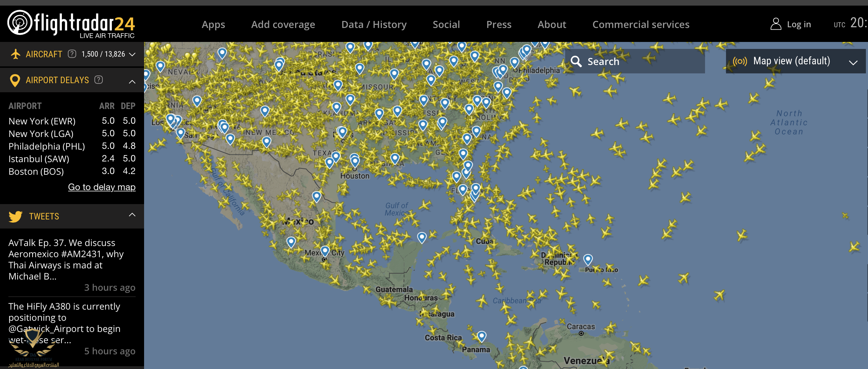Click the Flightradar24 logo
The image size is (868, 369).
(71, 24)
